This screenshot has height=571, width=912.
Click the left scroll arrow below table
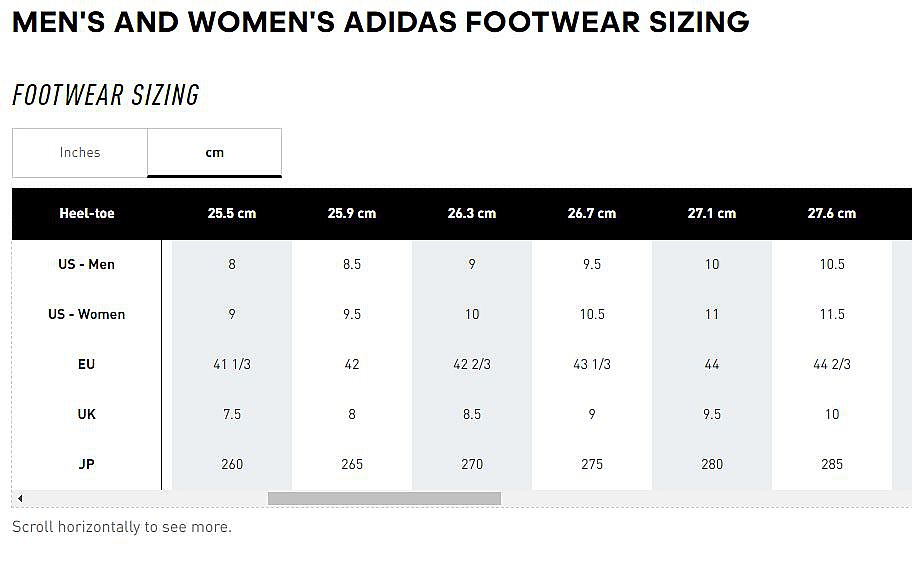point(20,498)
